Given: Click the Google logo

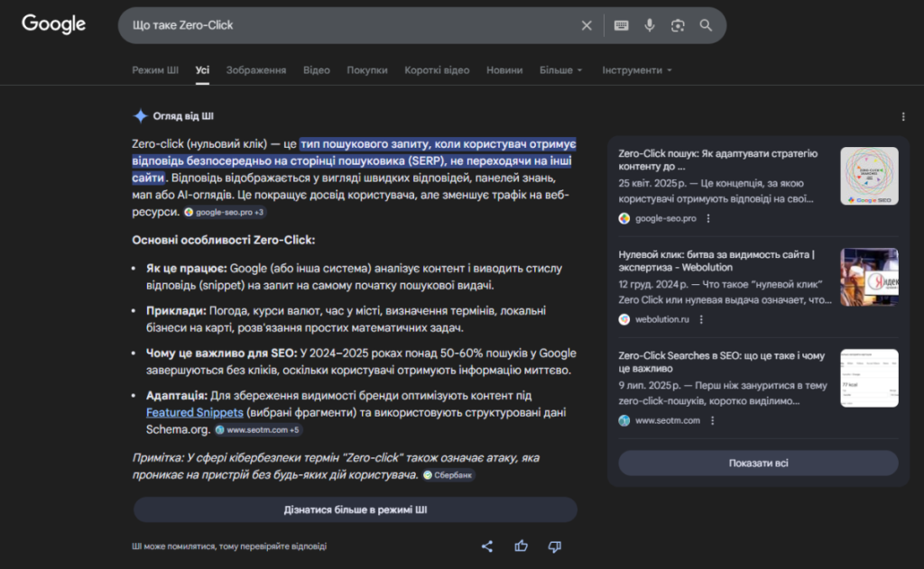Looking at the screenshot, I should point(54,25).
